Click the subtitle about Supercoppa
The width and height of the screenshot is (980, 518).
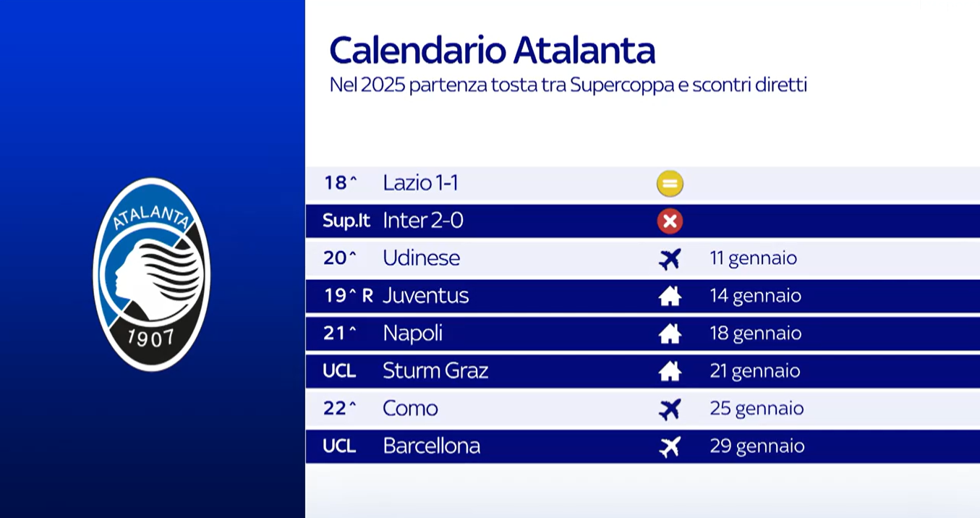(x=568, y=85)
